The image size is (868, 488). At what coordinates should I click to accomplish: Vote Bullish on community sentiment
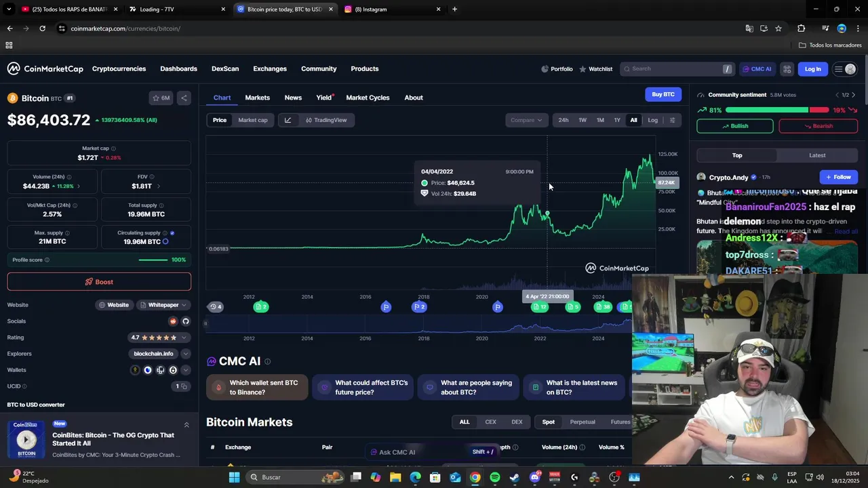coord(735,126)
